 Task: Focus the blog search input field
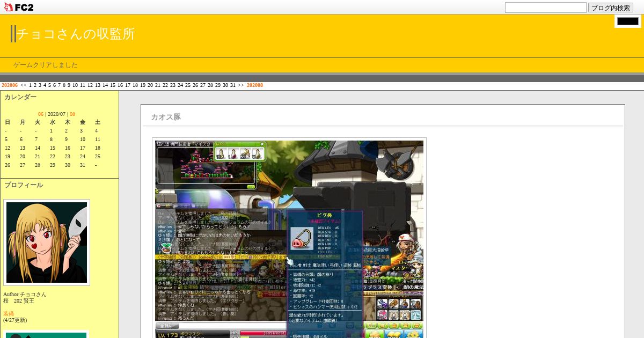click(x=545, y=8)
